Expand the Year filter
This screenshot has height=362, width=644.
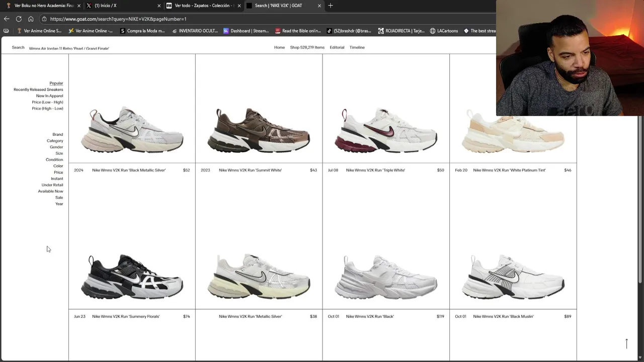coord(59,204)
